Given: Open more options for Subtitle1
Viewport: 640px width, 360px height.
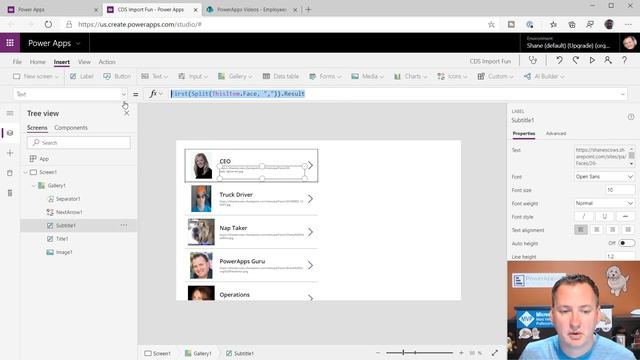Looking at the screenshot, I should coord(124,225).
